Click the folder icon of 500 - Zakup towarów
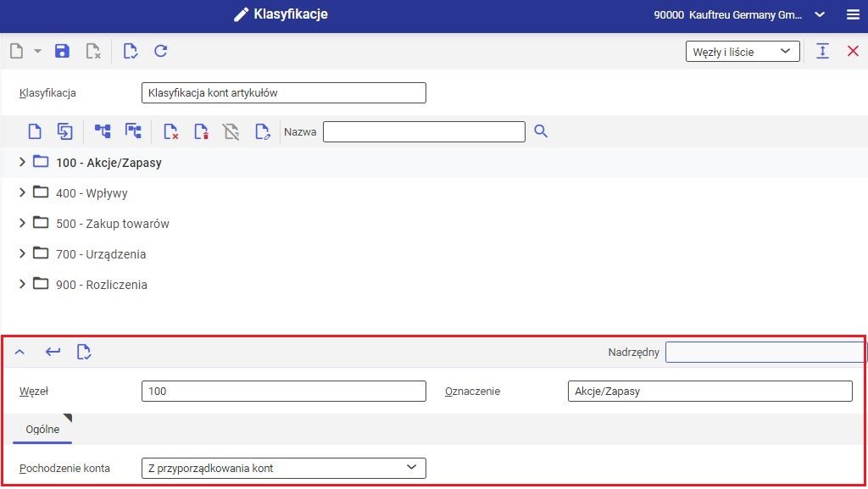The width and height of the screenshot is (868, 489). tap(41, 222)
